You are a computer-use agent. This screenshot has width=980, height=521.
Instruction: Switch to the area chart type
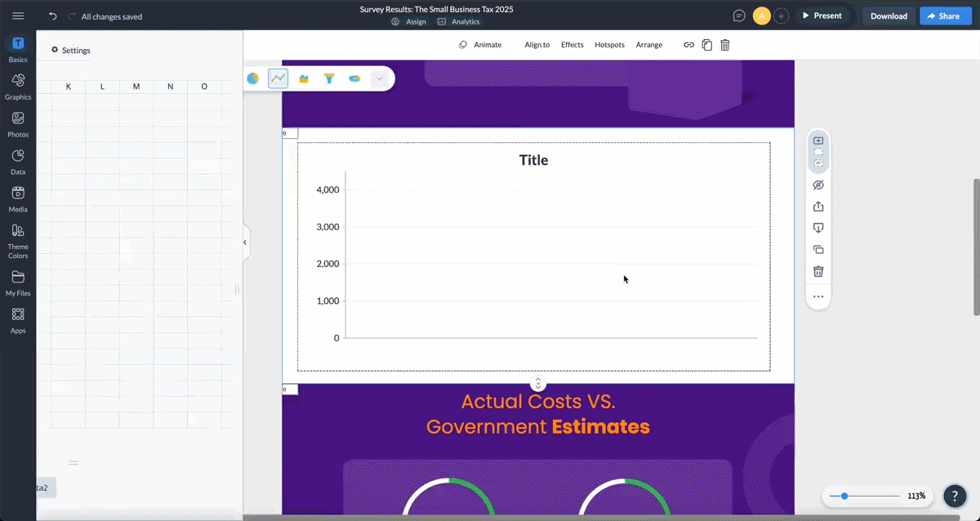point(304,78)
